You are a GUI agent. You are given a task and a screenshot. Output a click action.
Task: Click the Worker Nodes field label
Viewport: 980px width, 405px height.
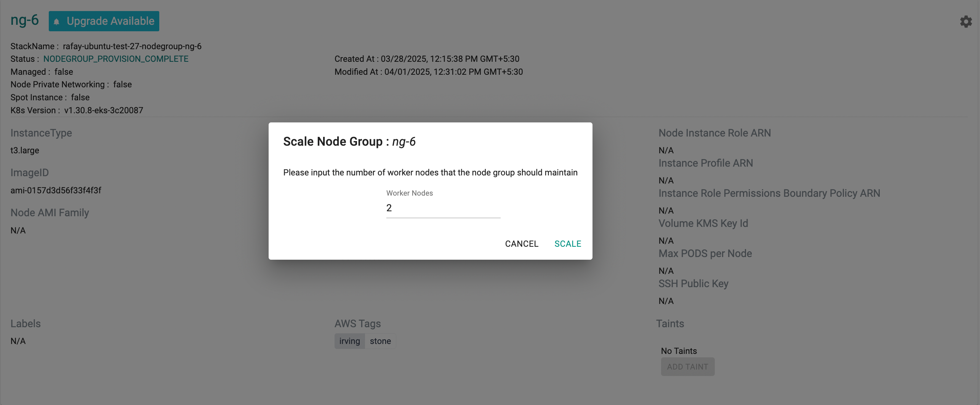coord(410,193)
